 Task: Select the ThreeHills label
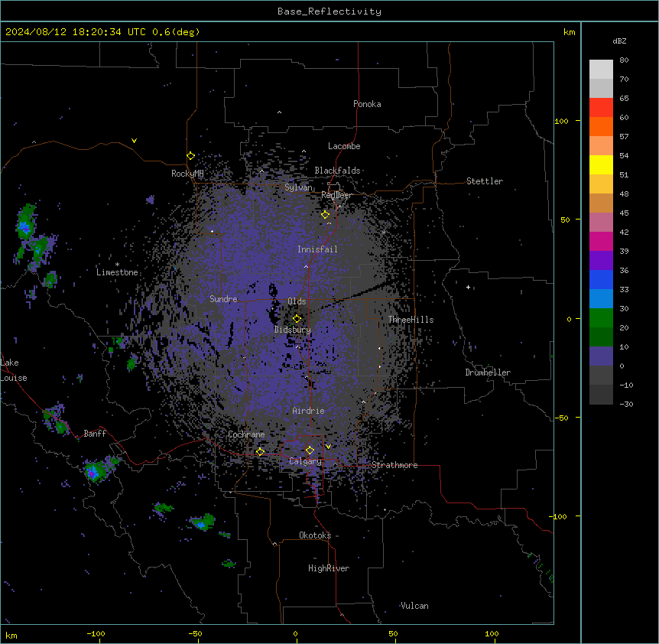[x=411, y=320]
